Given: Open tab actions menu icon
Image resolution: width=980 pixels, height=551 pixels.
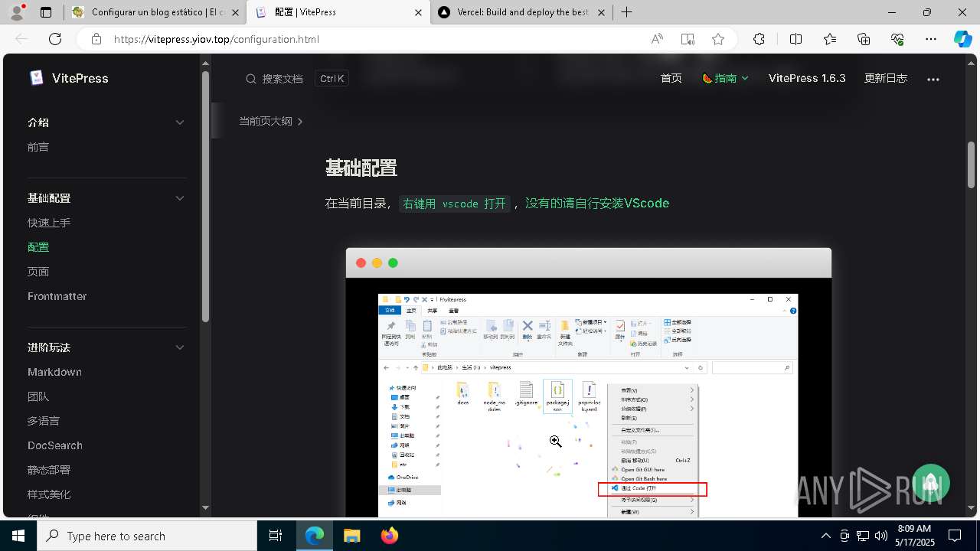Looking at the screenshot, I should click(x=46, y=12).
